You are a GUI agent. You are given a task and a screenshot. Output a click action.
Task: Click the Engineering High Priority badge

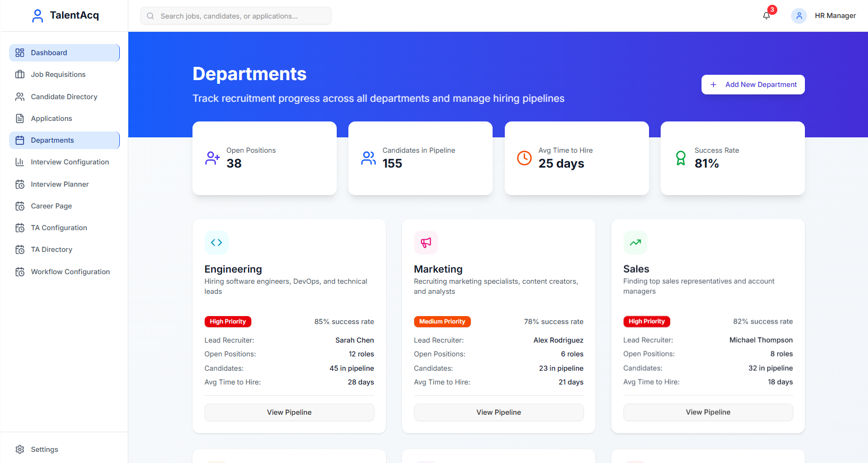tap(228, 321)
